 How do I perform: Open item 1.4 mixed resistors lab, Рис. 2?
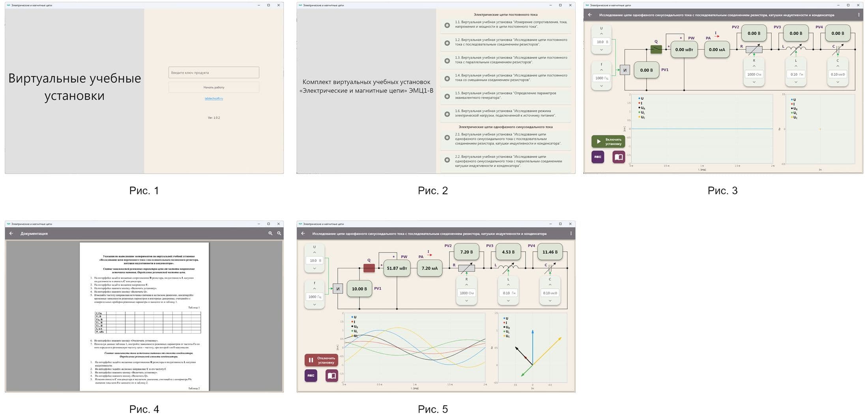[506, 78]
